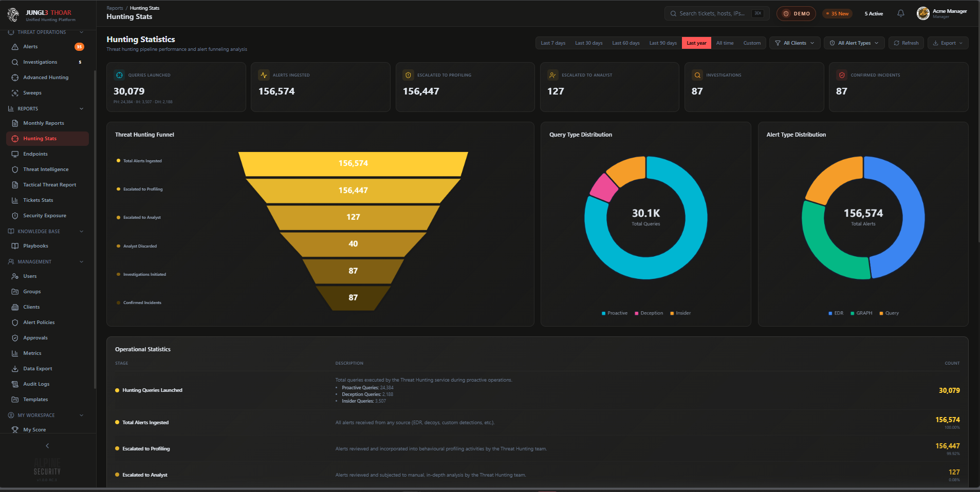Select the Last 30 days range
This screenshot has height=492, width=980.
[x=588, y=43]
